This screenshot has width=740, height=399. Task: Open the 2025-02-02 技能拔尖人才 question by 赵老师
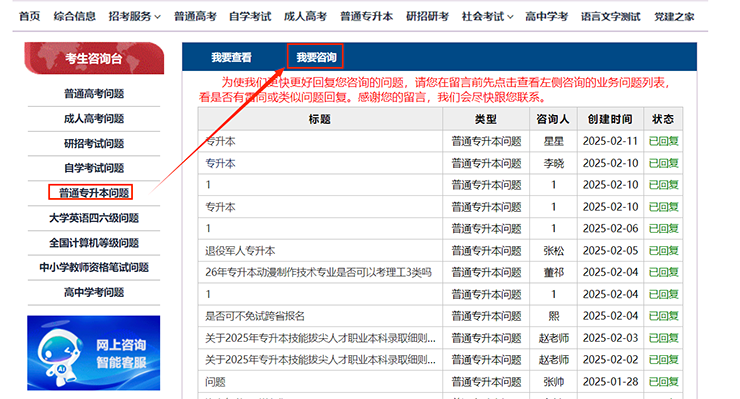pos(320,360)
